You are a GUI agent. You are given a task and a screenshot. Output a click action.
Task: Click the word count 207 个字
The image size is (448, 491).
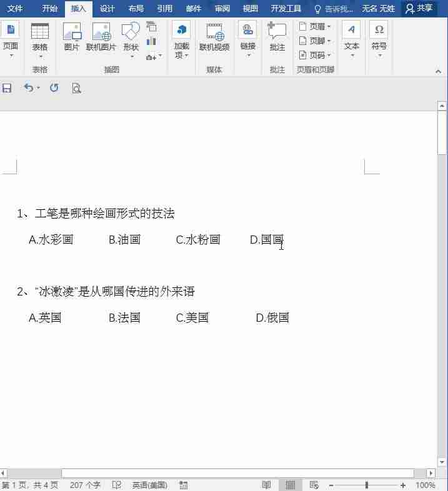[85, 485]
